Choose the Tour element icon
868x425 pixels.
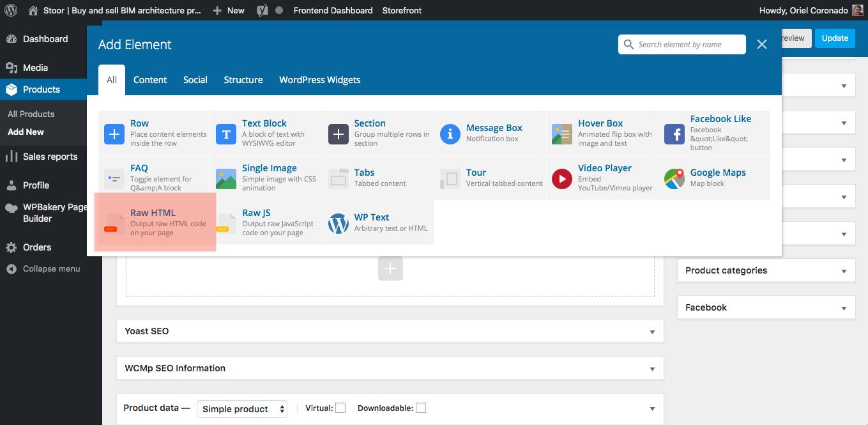[x=450, y=179]
